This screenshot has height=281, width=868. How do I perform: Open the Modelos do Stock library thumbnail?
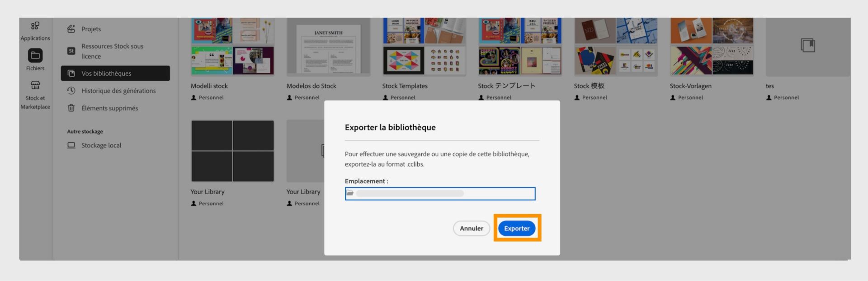point(328,47)
